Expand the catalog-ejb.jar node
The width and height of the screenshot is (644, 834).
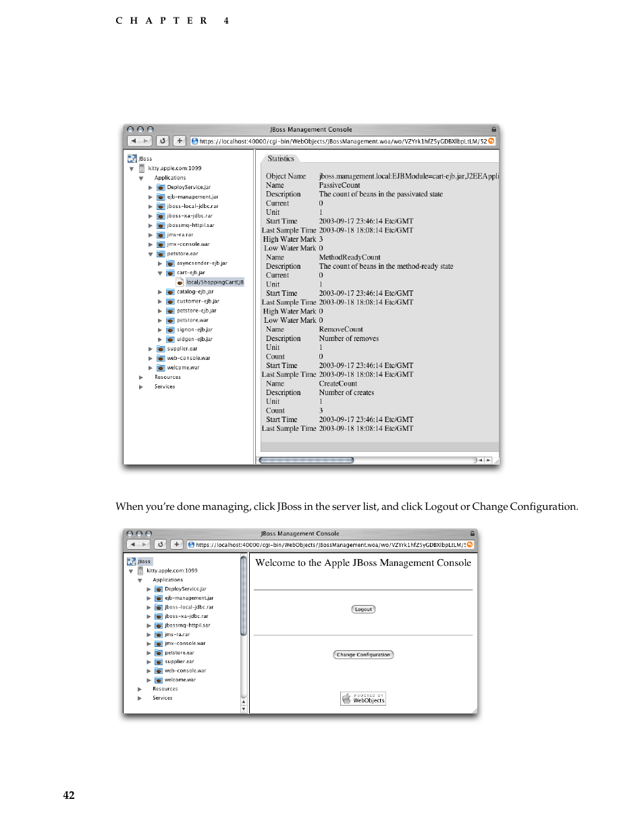point(160,292)
